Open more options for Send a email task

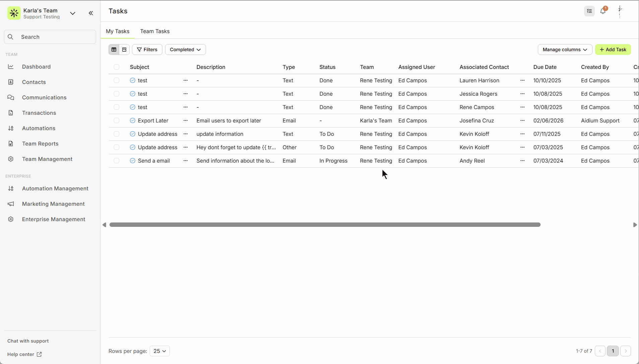pyautogui.click(x=186, y=161)
